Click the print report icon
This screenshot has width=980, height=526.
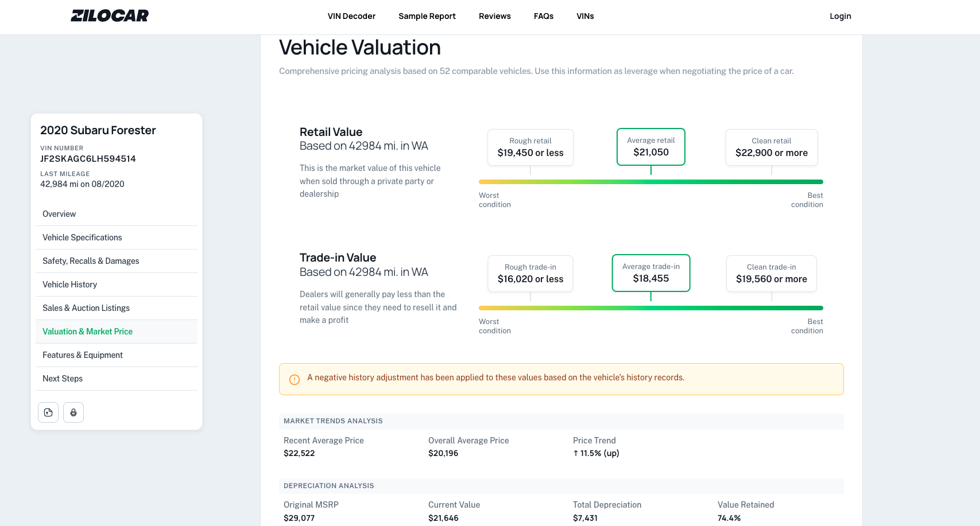(73, 412)
